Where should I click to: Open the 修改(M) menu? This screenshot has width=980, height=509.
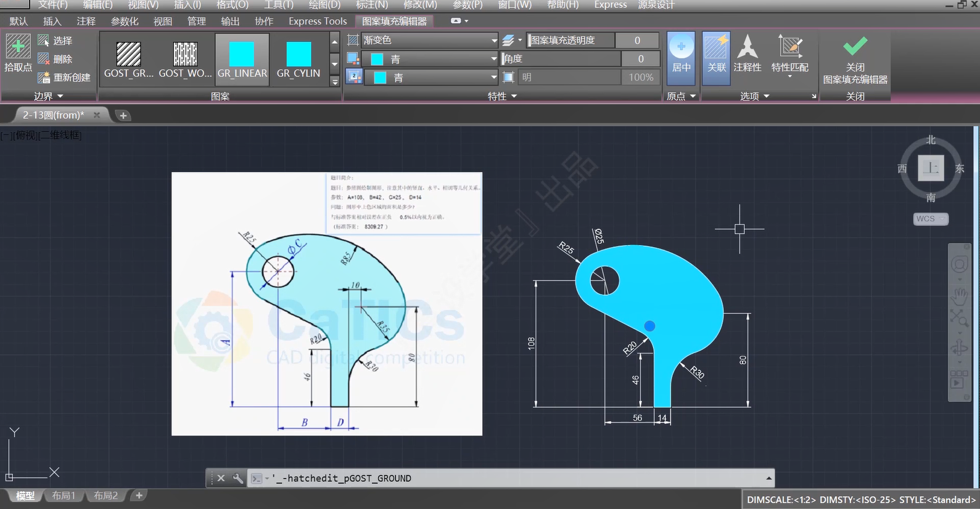pos(420,5)
